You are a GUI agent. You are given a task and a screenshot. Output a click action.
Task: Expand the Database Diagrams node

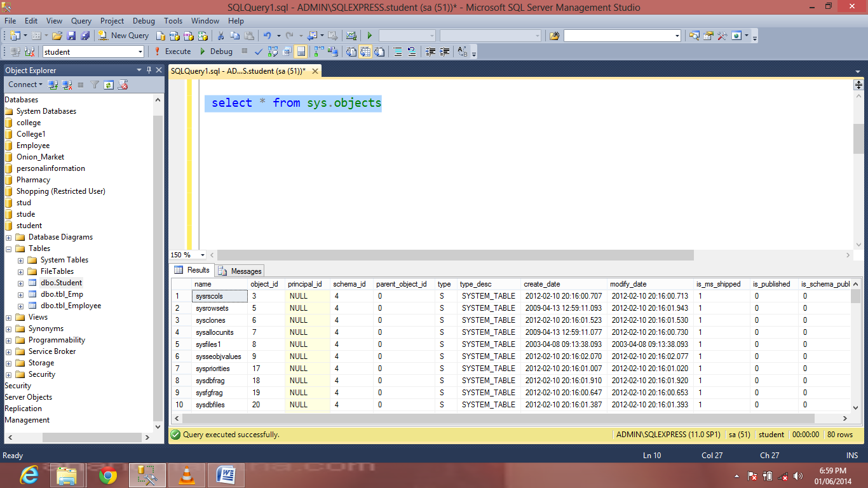point(9,237)
